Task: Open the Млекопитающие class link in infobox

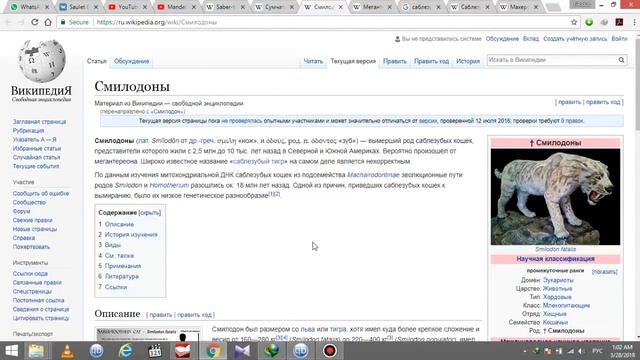Action: point(566,305)
